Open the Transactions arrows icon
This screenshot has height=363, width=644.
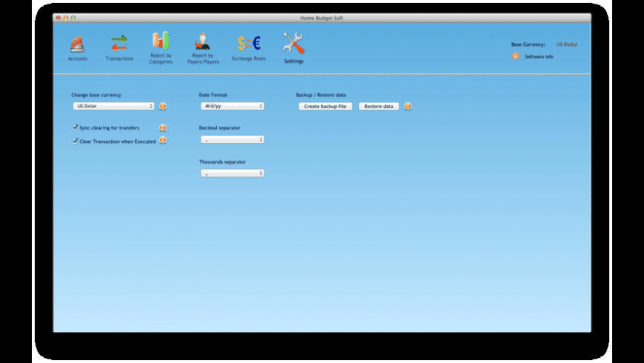119,43
